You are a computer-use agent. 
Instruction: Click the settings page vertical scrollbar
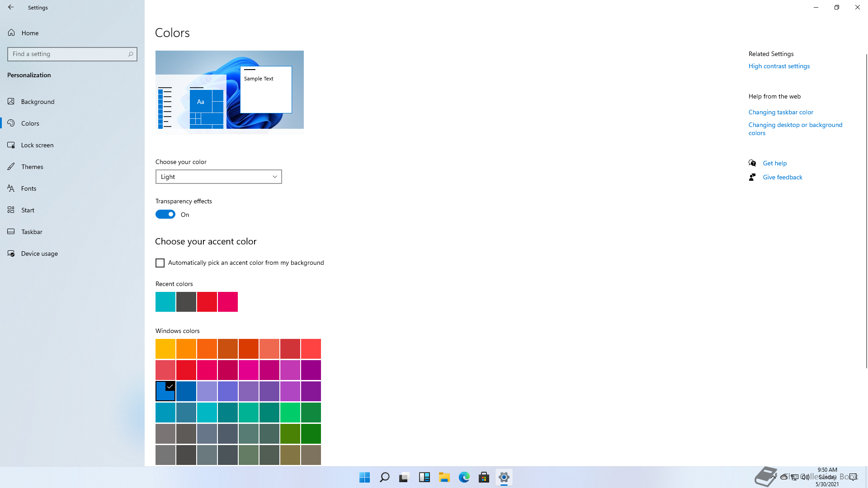click(866, 211)
